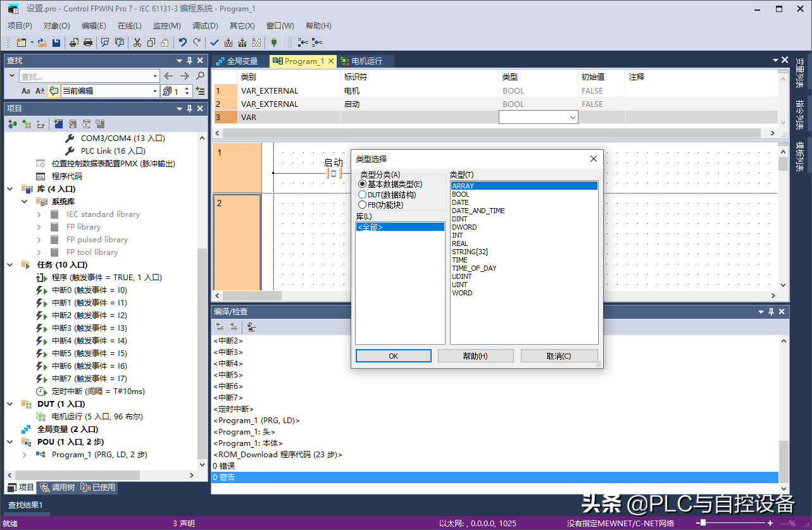Open the 调试(D) menu

tap(204, 26)
